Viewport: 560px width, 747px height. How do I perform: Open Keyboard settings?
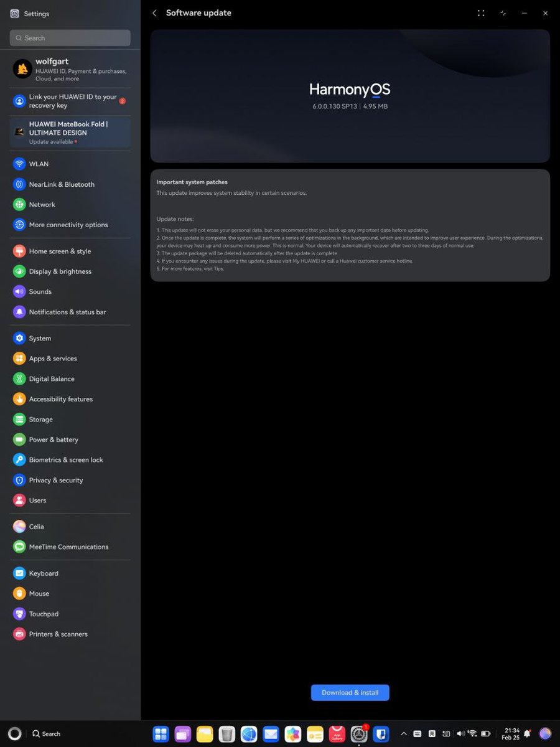click(x=70, y=573)
